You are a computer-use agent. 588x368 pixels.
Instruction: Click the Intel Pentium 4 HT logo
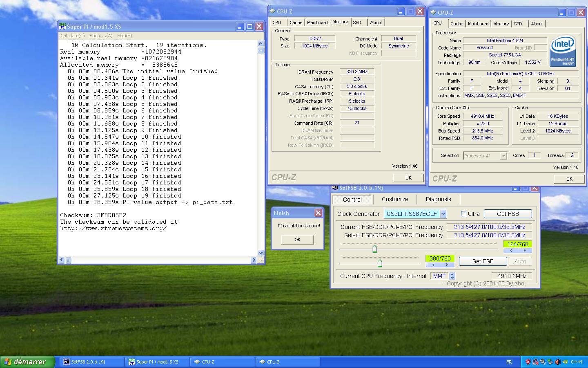pos(563,51)
